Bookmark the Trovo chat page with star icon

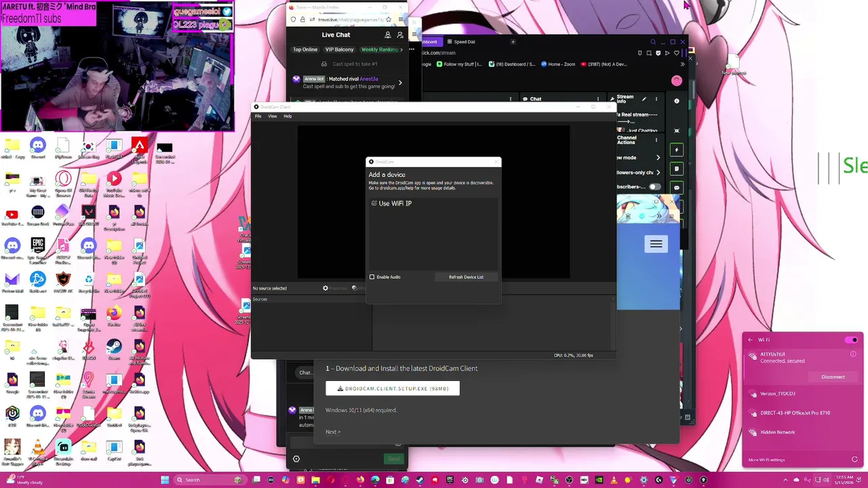[389, 20]
